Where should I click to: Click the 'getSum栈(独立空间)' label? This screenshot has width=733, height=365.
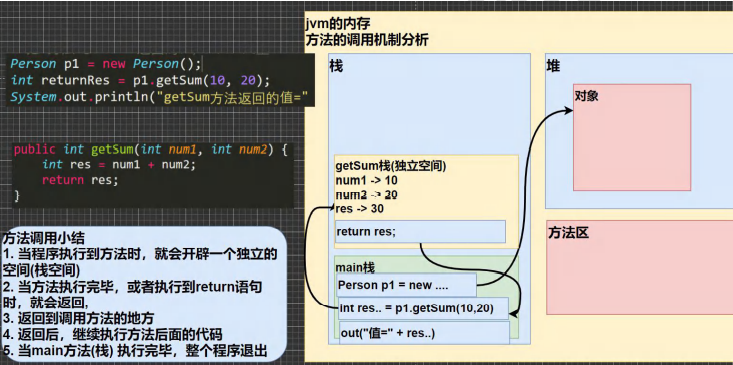tap(391, 166)
